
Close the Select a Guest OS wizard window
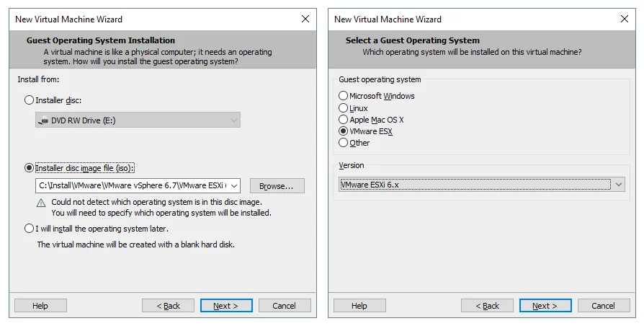625,19
